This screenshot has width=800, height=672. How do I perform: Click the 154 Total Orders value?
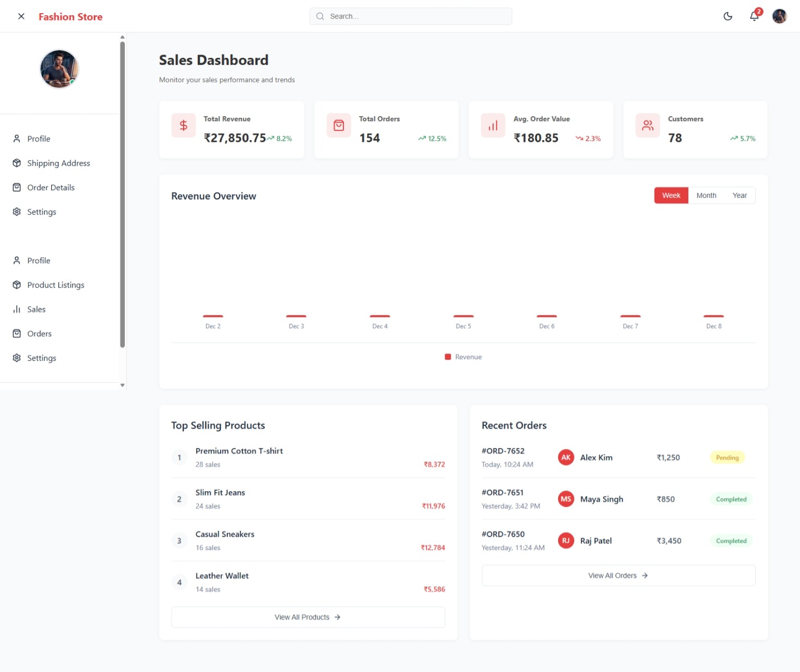coord(369,138)
